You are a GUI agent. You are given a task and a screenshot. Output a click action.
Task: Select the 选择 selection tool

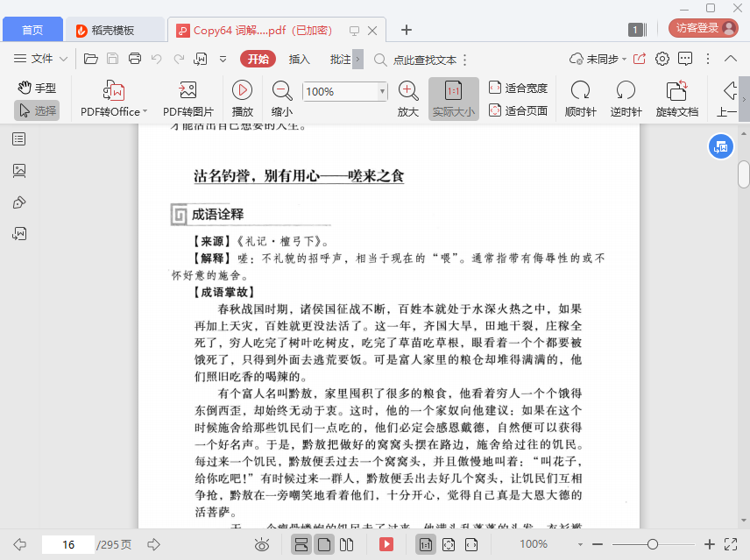pyautogui.click(x=37, y=110)
